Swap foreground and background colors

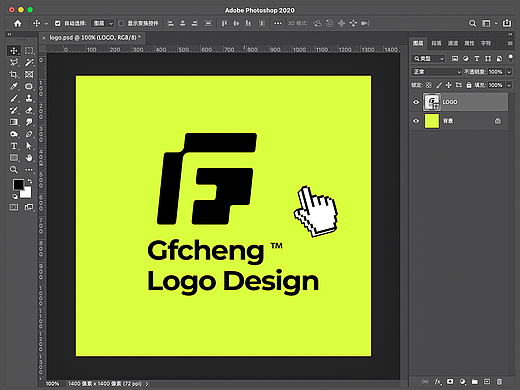(x=30, y=181)
